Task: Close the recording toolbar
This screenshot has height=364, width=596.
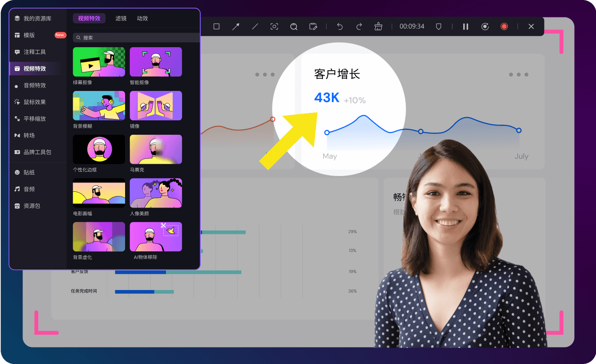Action: pos(531,26)
